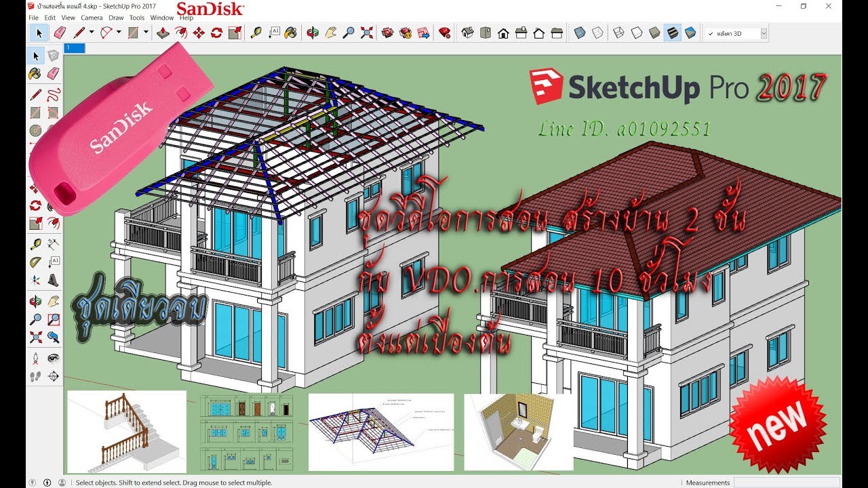The width and height of the screenshot is (868, 488).
Task: Click the Measurements input box
Action: pyautogui.click(x=787, y=483)
